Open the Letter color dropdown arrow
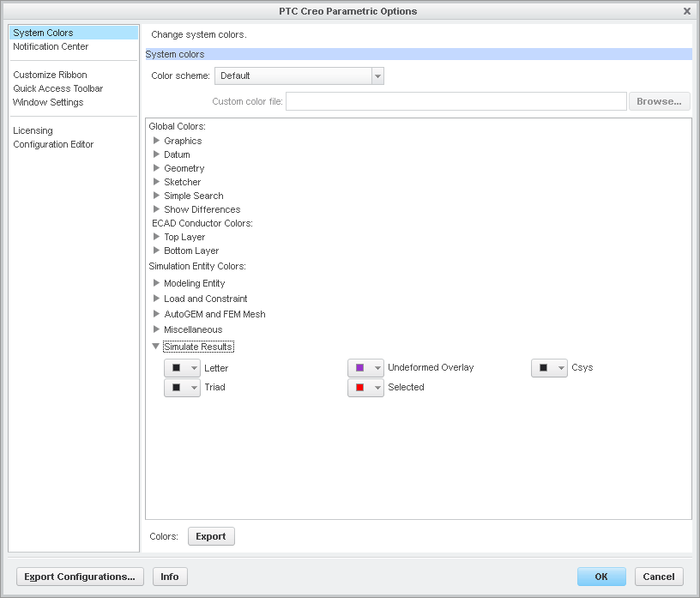 click(194, 368)
